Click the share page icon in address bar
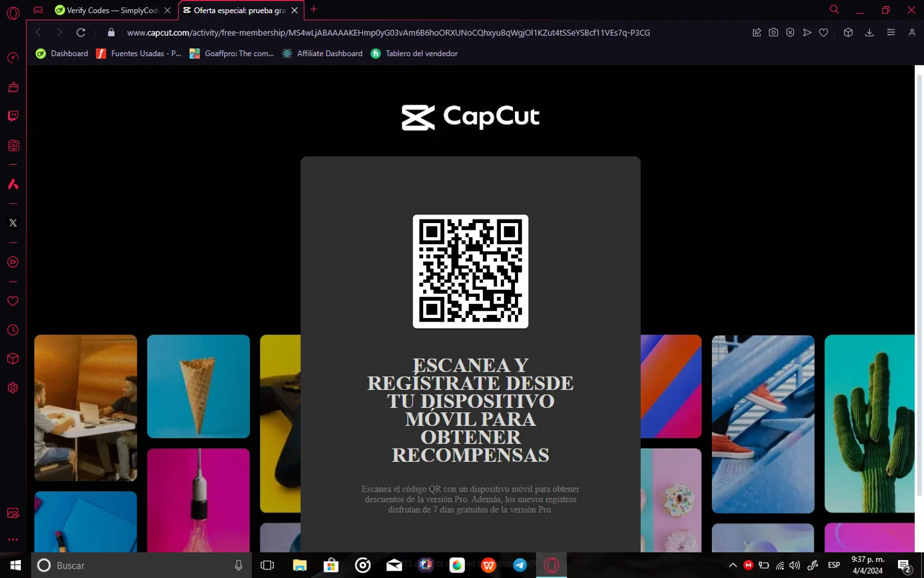924x578 pixels. click(756, 33)
